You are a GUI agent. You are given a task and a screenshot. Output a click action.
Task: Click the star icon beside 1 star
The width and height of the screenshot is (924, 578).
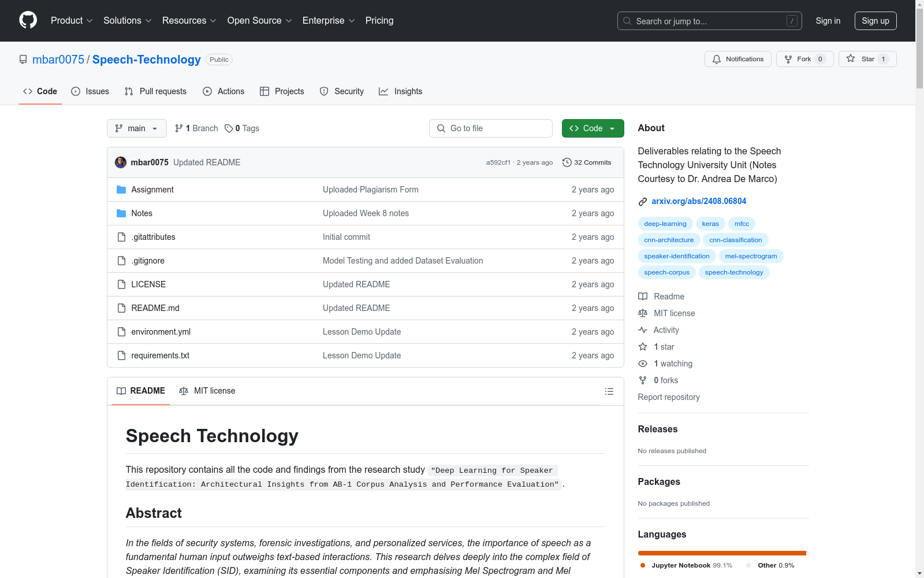[x=643, y=347]
